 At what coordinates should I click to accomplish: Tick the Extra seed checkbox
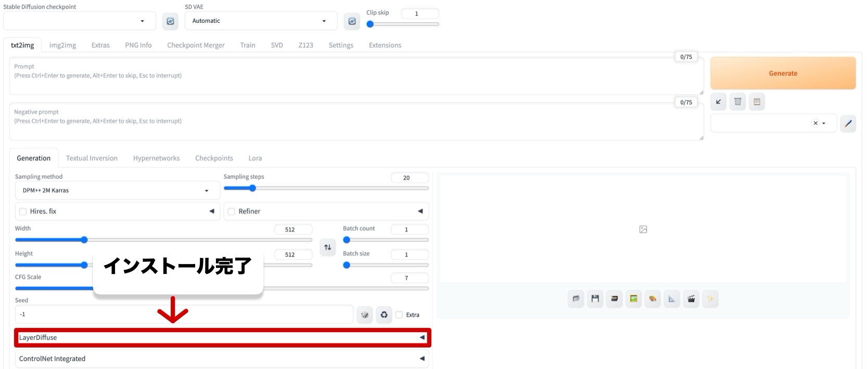pyautogui.click(x=399, y=315)
